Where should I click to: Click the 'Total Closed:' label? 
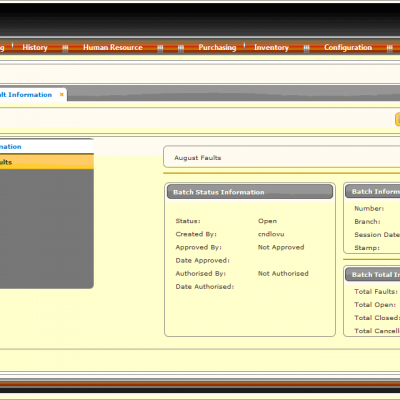pyautogui.click(x=377, y=318)
